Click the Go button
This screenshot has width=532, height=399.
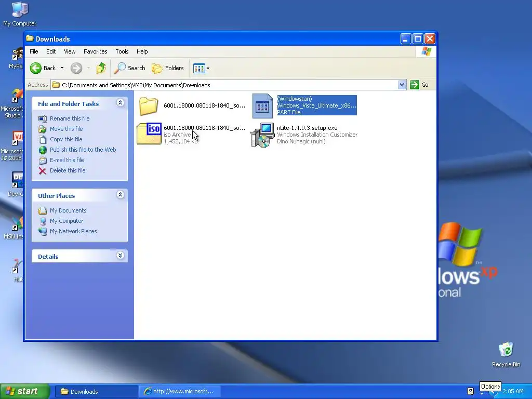point(419,85)
